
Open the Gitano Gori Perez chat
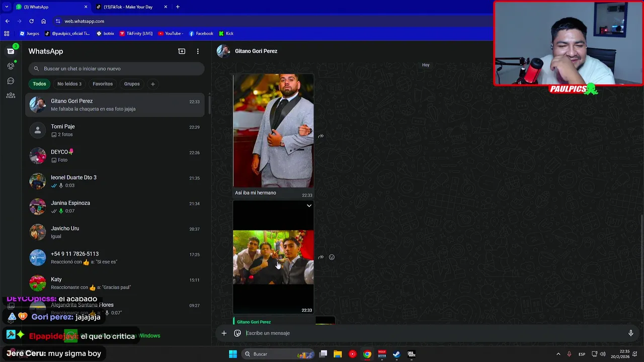click(x=115, y=105)
